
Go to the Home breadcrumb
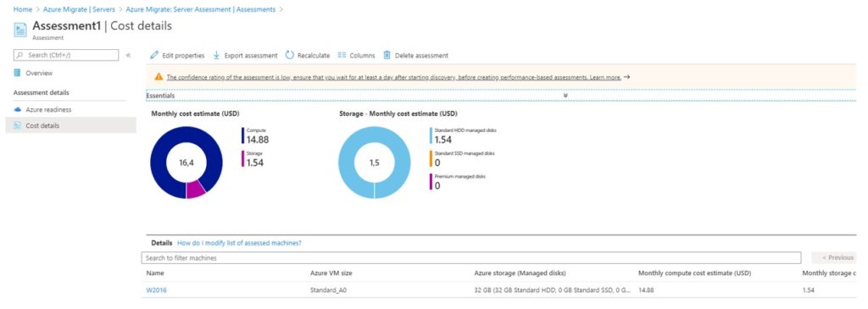[23, 9]
